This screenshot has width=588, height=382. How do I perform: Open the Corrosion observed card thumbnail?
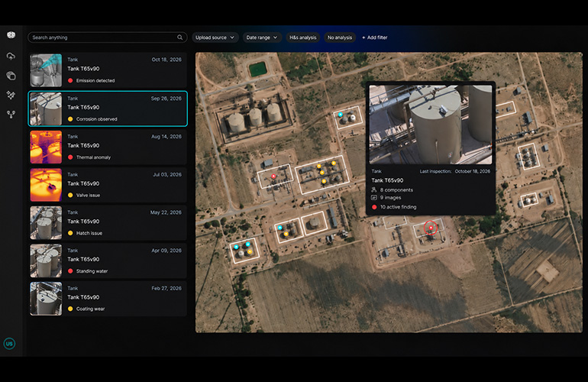46,108
